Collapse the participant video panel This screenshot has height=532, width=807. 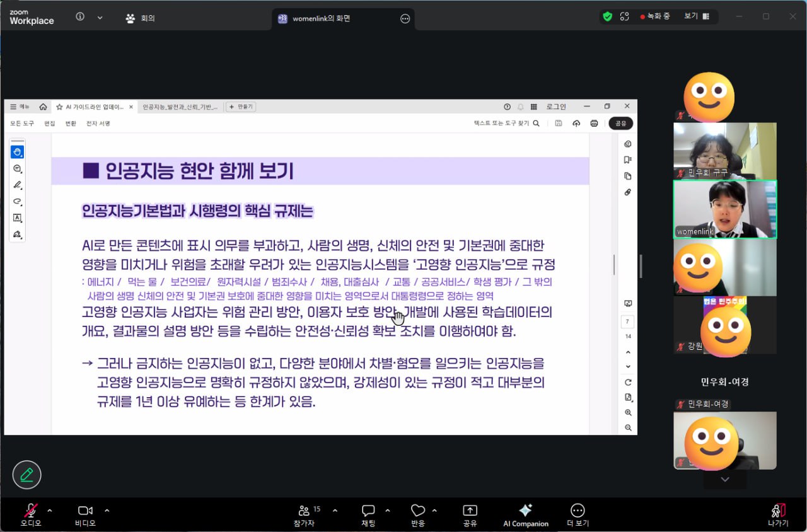[724, 479]
